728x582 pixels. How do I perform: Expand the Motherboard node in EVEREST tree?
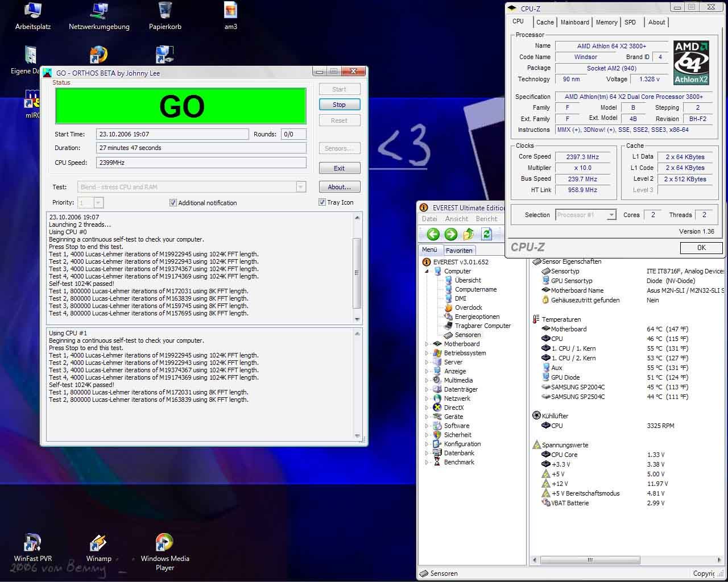(x=427, y=344)
